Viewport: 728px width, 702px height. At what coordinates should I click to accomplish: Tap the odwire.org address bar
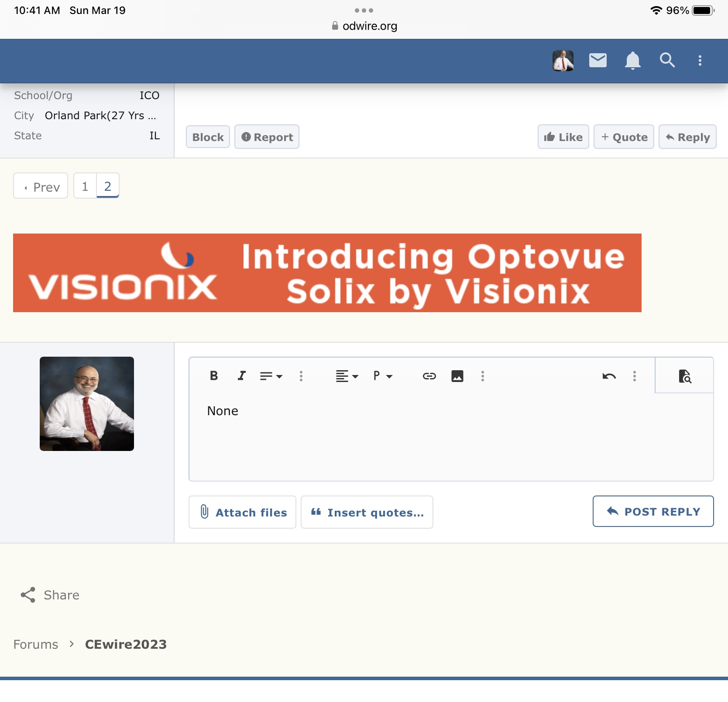pos(364,26)
